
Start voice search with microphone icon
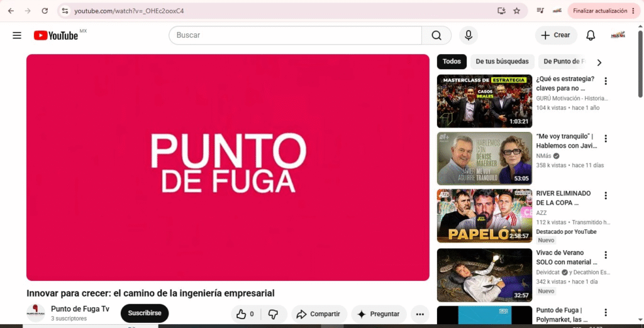(x=469, y=35)
